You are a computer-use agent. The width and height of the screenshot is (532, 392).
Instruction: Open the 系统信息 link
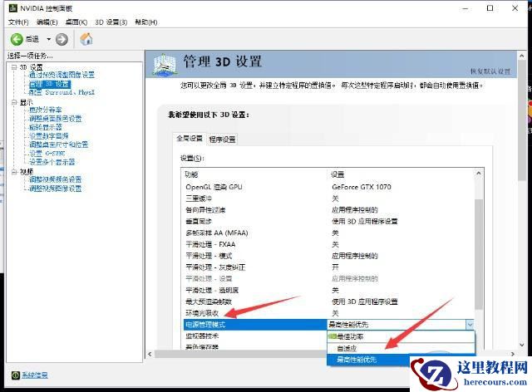35,375
